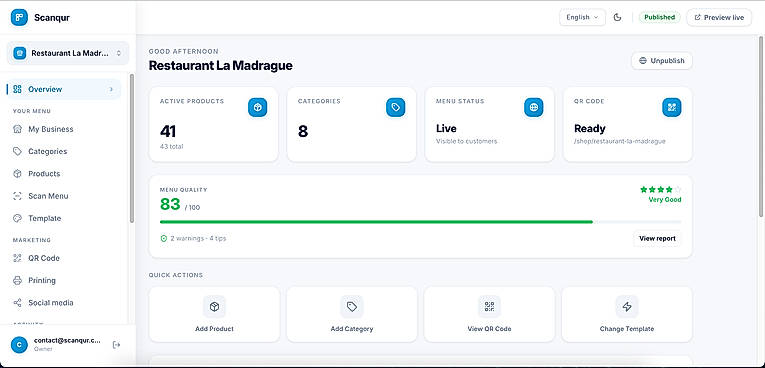
Task: Click the Unpublish button
Action: click(662, 61)
